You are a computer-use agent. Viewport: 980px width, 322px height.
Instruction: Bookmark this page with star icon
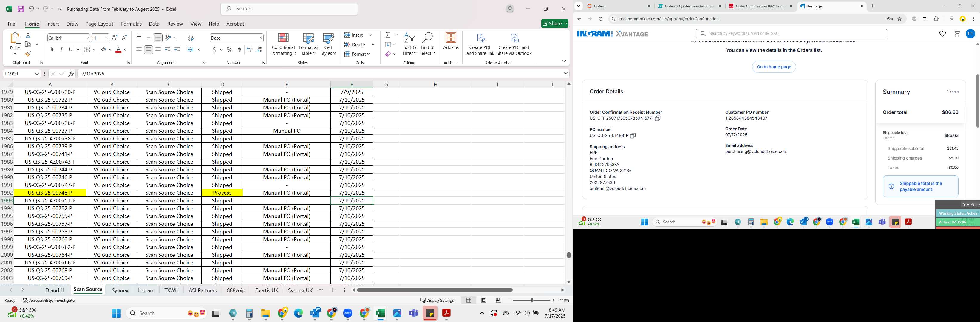pyautogui.click(x=900, y=19)
